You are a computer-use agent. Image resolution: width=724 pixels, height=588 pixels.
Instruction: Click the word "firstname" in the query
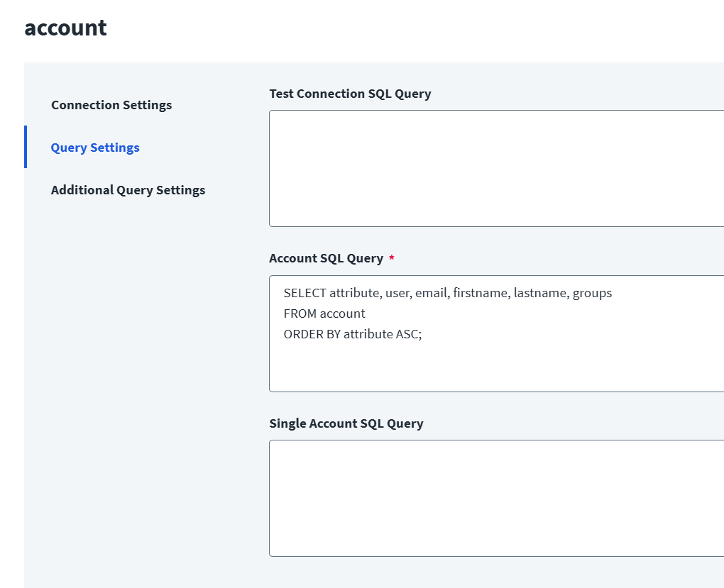pos(480,293)
